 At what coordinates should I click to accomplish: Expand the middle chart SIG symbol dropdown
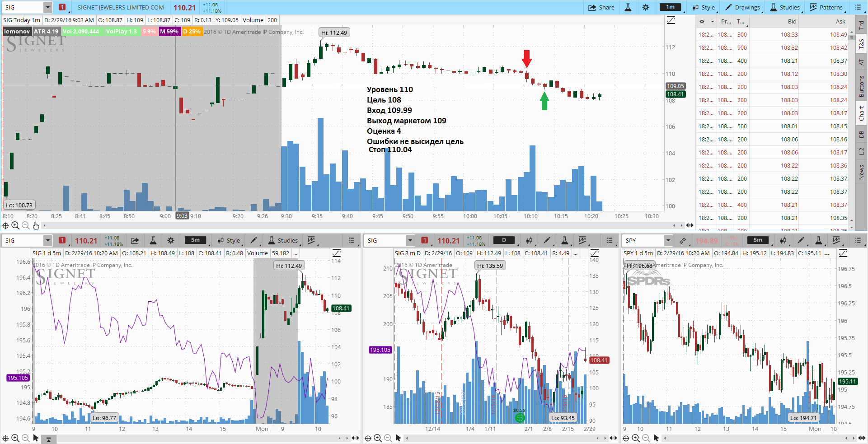410,240
